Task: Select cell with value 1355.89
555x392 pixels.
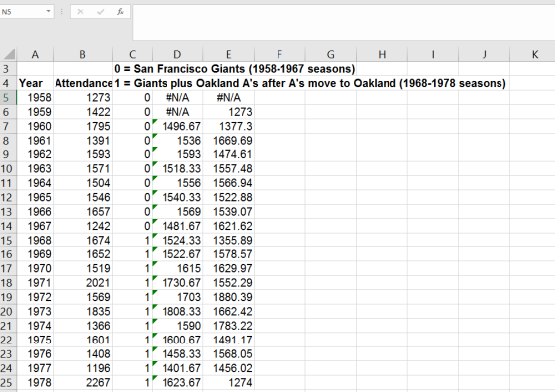Action: coord(228,240)
